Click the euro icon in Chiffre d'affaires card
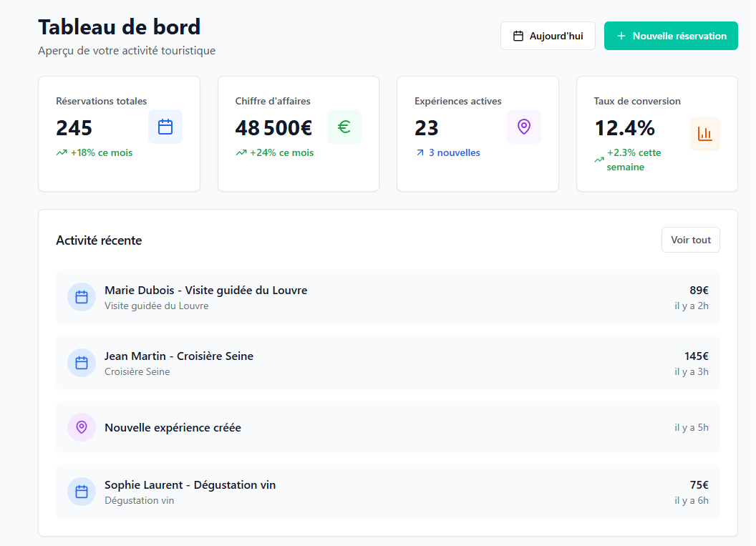The image size is (756, 546). [344, 127]
